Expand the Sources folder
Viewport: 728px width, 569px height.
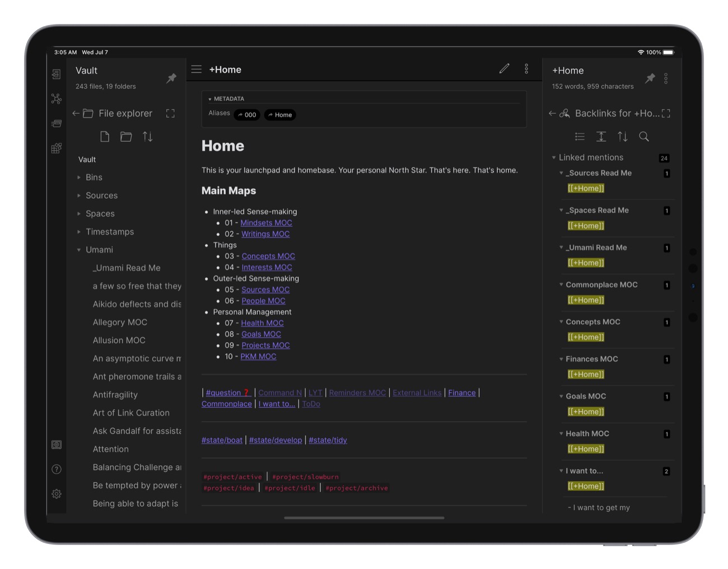(x=101, y=195)
